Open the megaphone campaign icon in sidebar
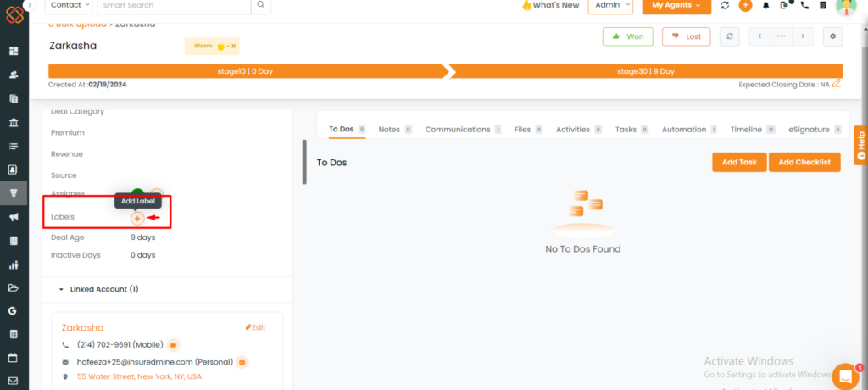 click(14, 217)
